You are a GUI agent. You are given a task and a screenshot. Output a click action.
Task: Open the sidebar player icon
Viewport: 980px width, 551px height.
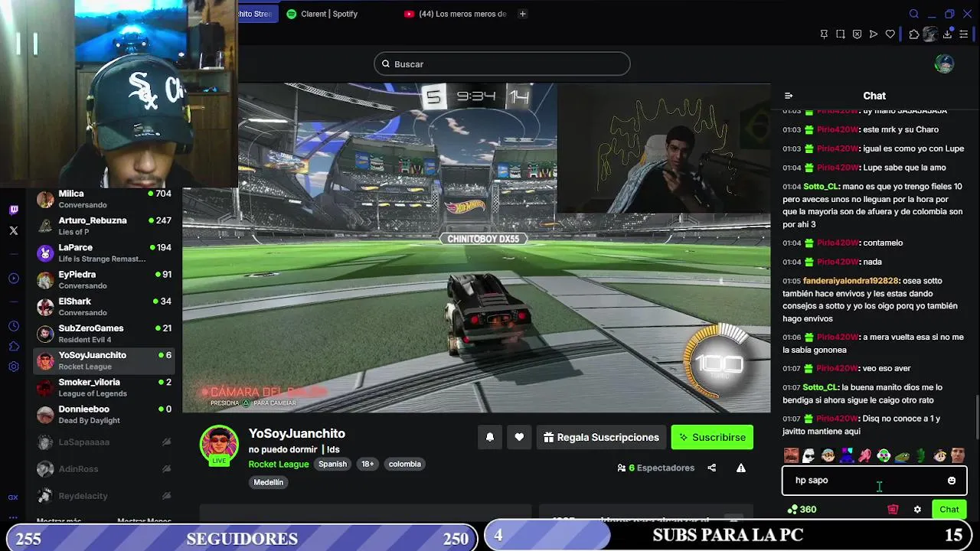coord(14,278)
